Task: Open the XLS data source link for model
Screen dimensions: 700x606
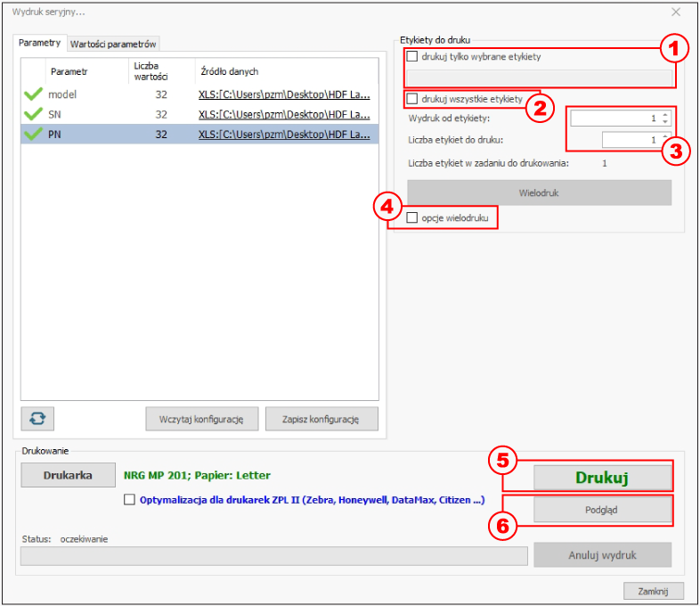Action: (x=284, y=94)
